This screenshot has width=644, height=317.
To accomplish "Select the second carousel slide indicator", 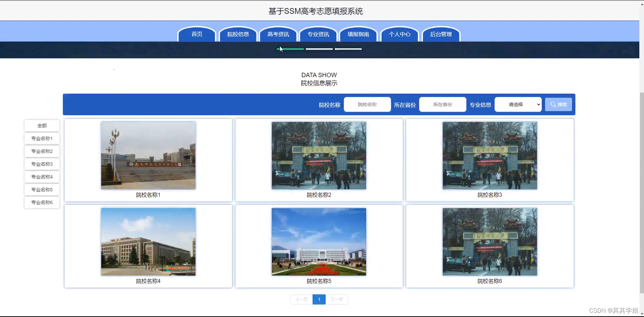I will [x=319, y=49].
